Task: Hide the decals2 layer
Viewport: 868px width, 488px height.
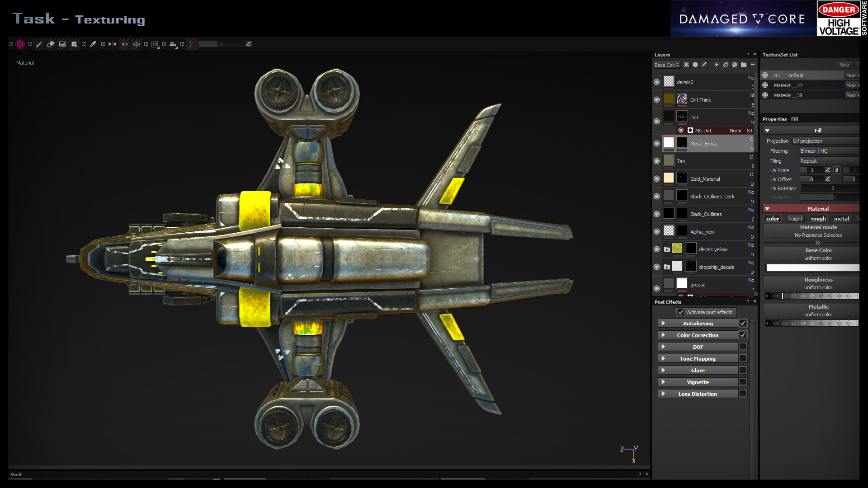Action: [657, 81]
